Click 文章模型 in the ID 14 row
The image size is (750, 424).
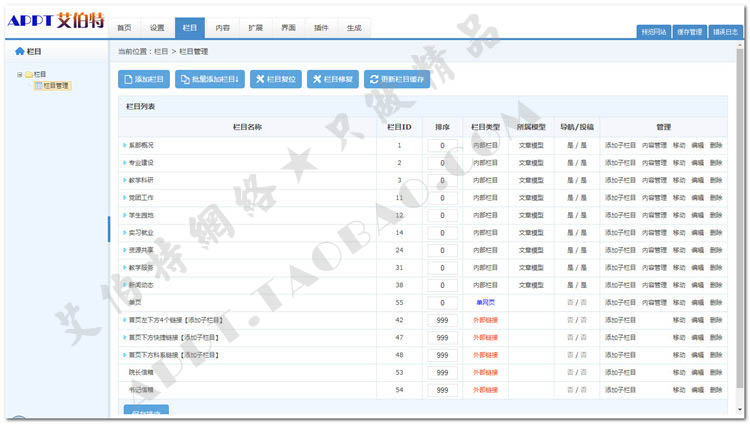click(x=531, y=232)
